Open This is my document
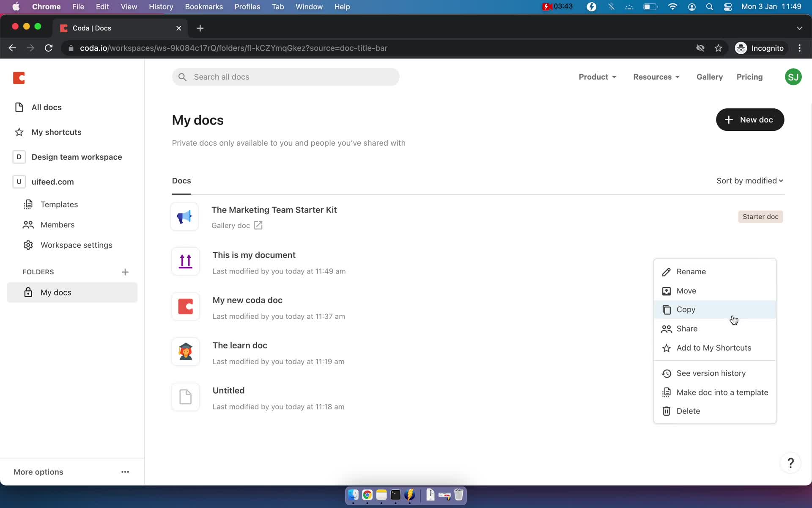812x508 pixels. point(254,255)
